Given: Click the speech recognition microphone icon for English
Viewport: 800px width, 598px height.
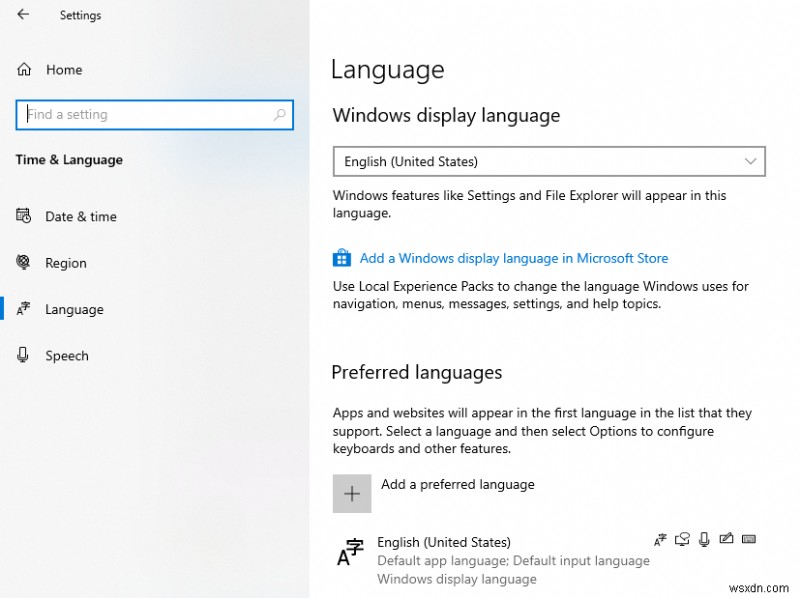Looking at the screenshot, I should (x=704, y=539).
